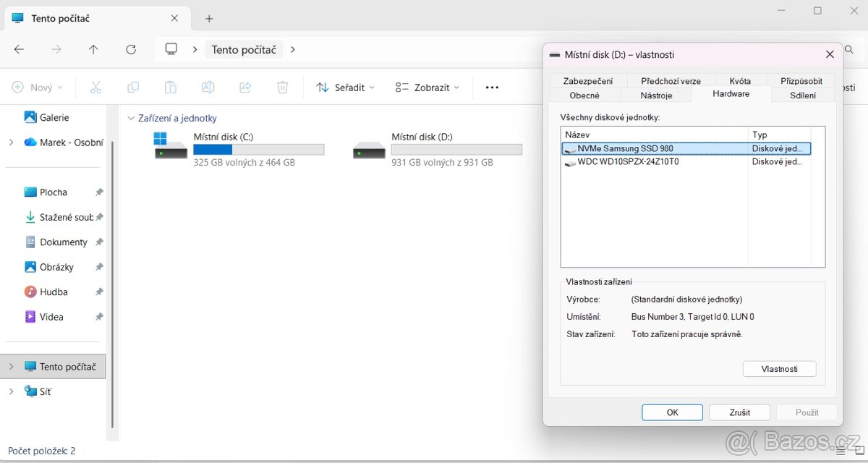Viewport: 868px width, 463px height.
Task: Select WDC WD10SPZX-24Z10T0 disk in list
Action: pyautogui.click(x=628, y=162)
